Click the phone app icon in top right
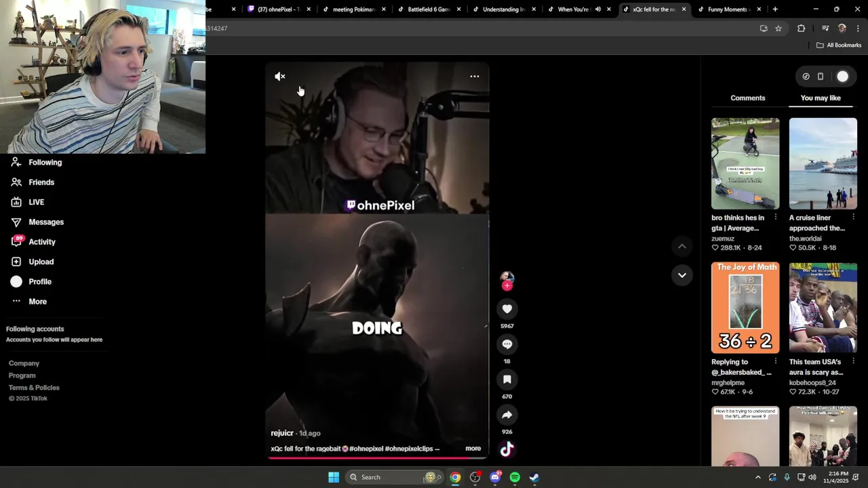The width and height of the screenshot is (868, 488). [x=821, y=77]
